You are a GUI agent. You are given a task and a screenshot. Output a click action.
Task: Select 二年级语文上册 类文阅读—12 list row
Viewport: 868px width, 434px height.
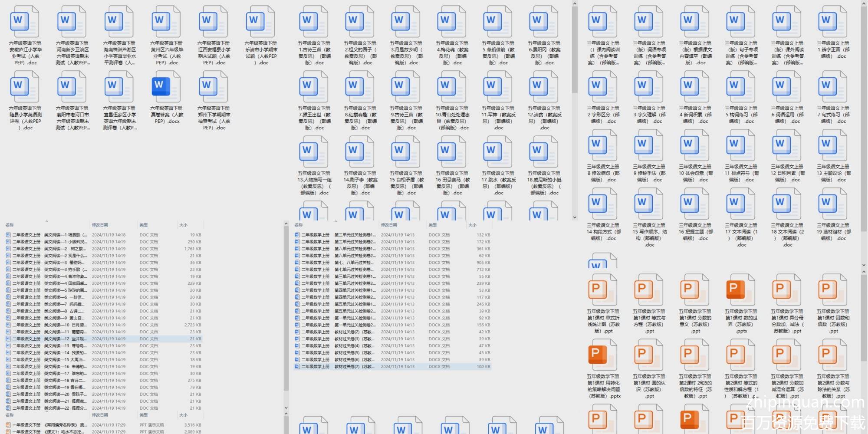65,339
